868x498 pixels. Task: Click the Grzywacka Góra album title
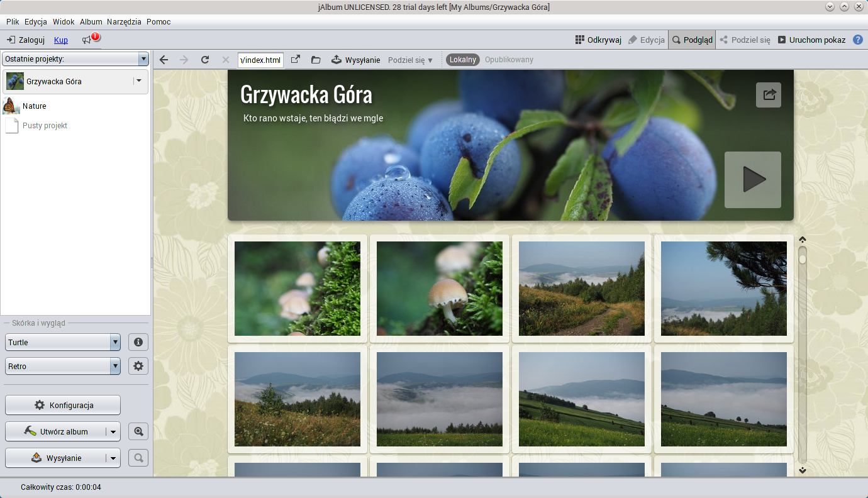tap(306, 94)
